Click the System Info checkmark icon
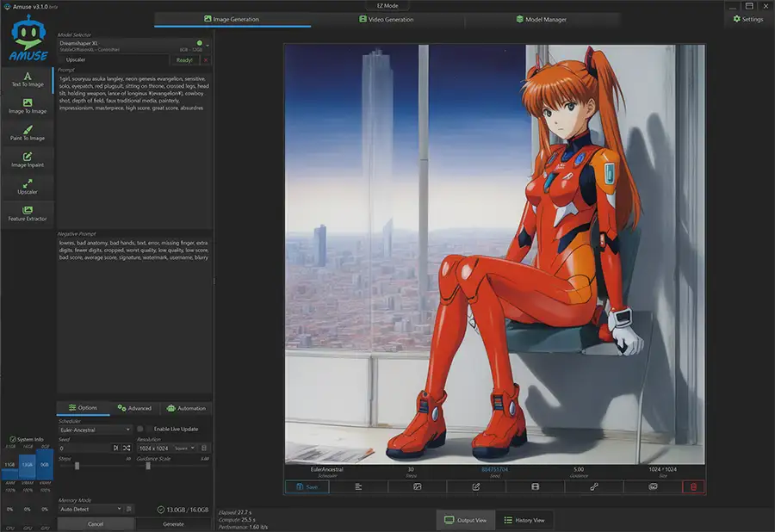 (12, 439)
